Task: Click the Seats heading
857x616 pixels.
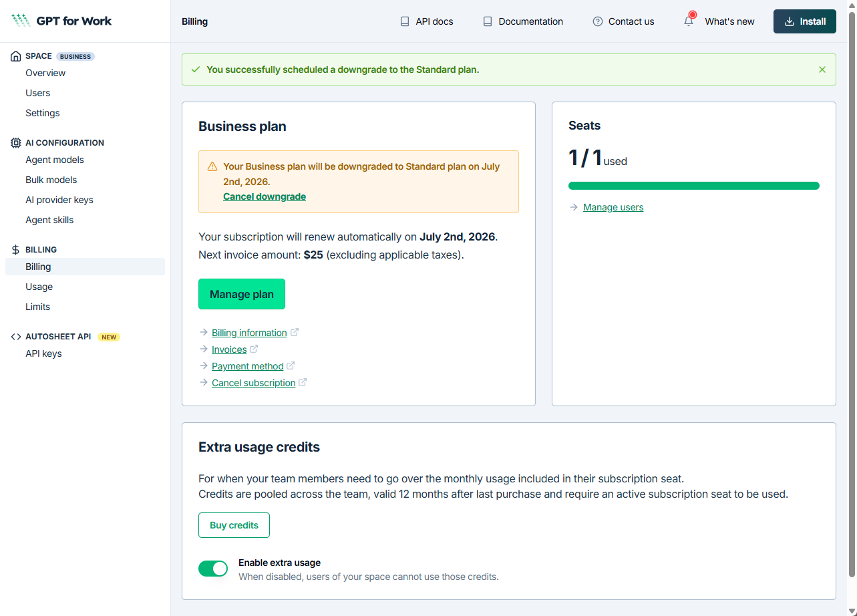Action: point(584,126)
